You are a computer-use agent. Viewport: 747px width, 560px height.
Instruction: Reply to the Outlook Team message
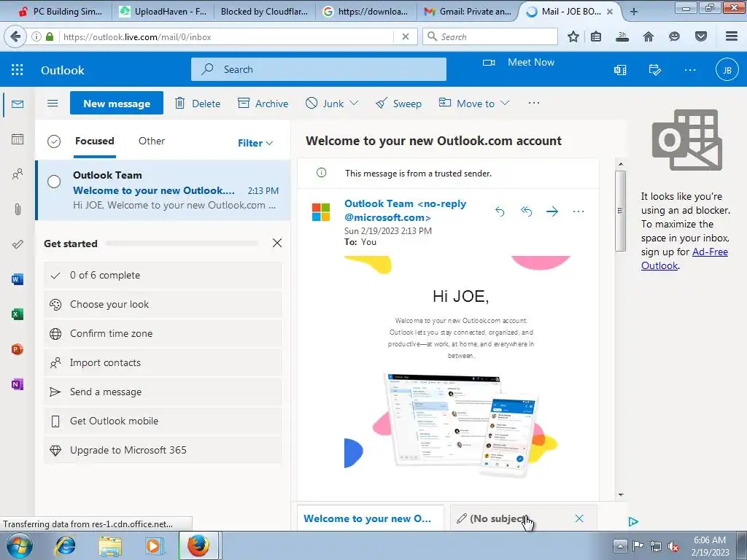click(500, 211)
